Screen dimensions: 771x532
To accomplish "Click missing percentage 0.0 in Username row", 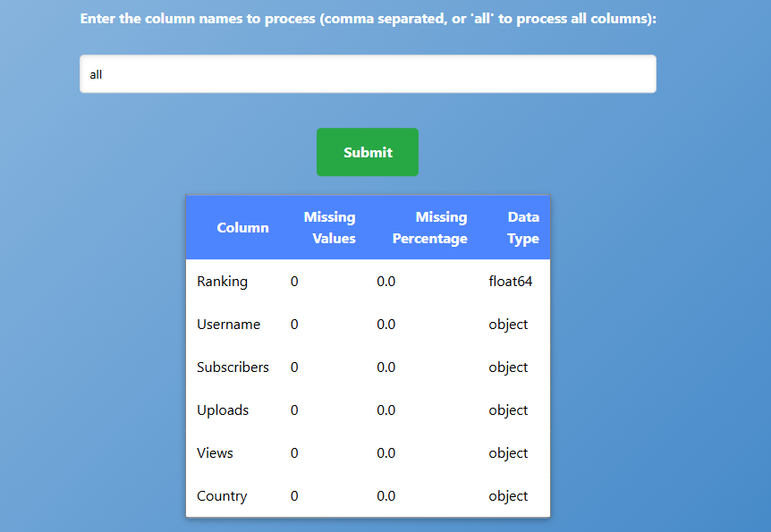I will (386, 324).
